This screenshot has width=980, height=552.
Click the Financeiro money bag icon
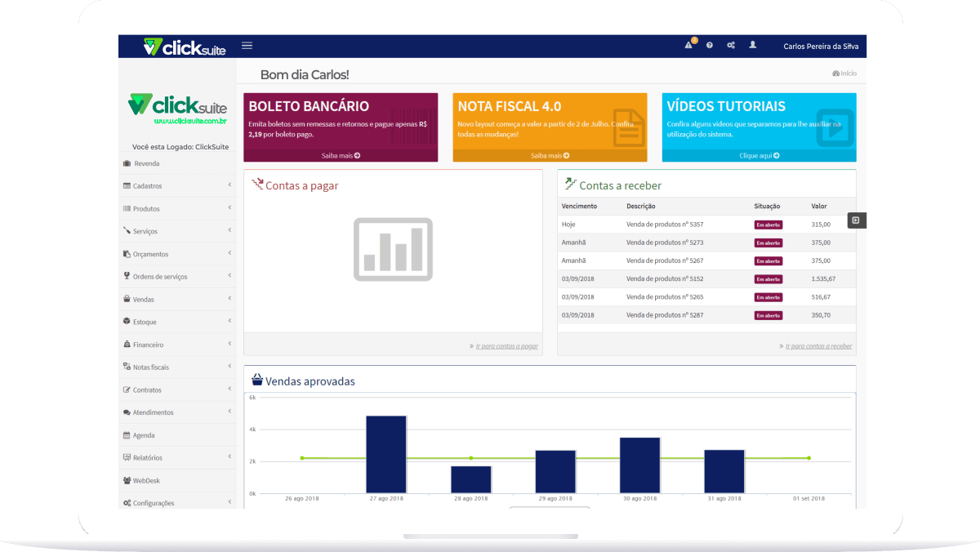point(127,345)
